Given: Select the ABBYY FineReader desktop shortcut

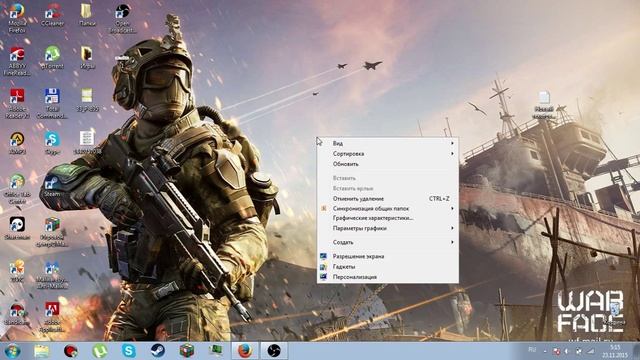Looking at the screenshot, I should [x=17, y=61].
